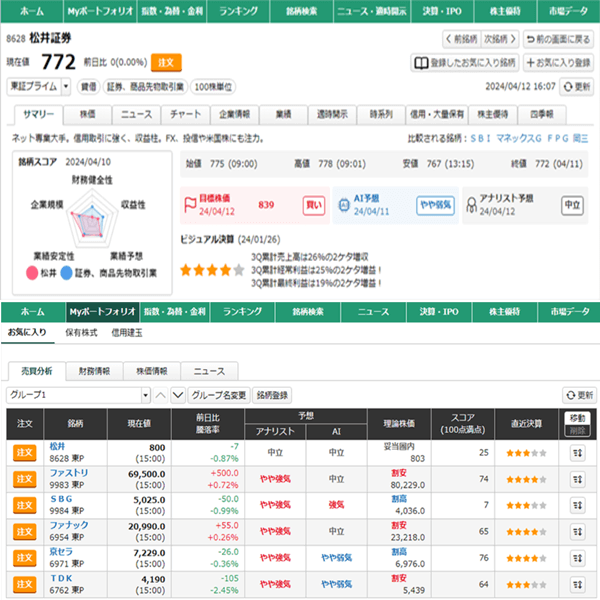The image size is (600, 600).
Task: Toggle 削除 mode in table header
Action: pyautogui.click(x=577, y=431)
